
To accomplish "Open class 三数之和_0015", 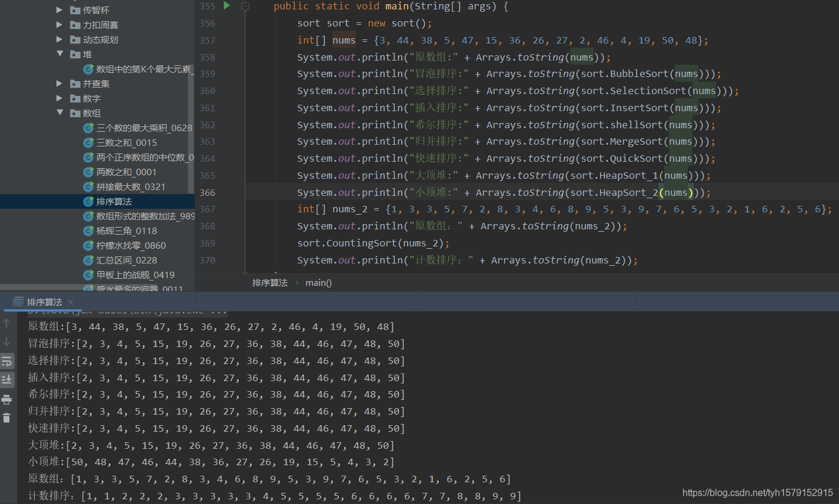I will (x=126, y=142).
